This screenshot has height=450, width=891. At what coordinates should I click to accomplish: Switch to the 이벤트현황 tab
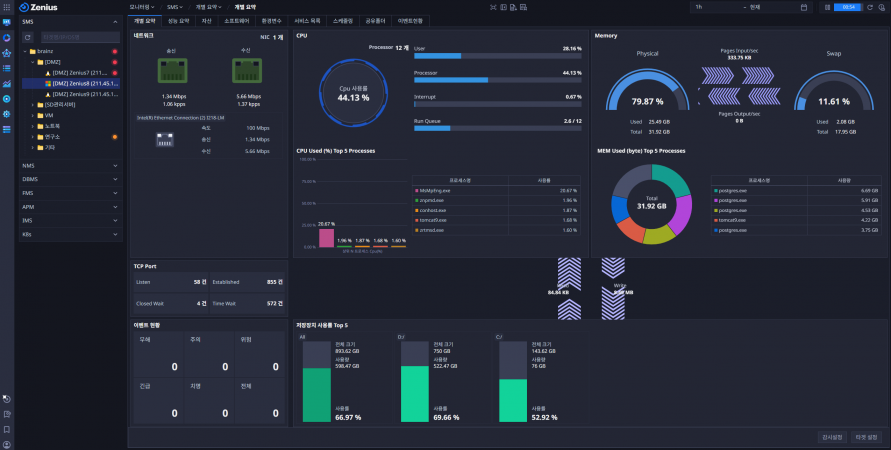(x=410, y=21)
